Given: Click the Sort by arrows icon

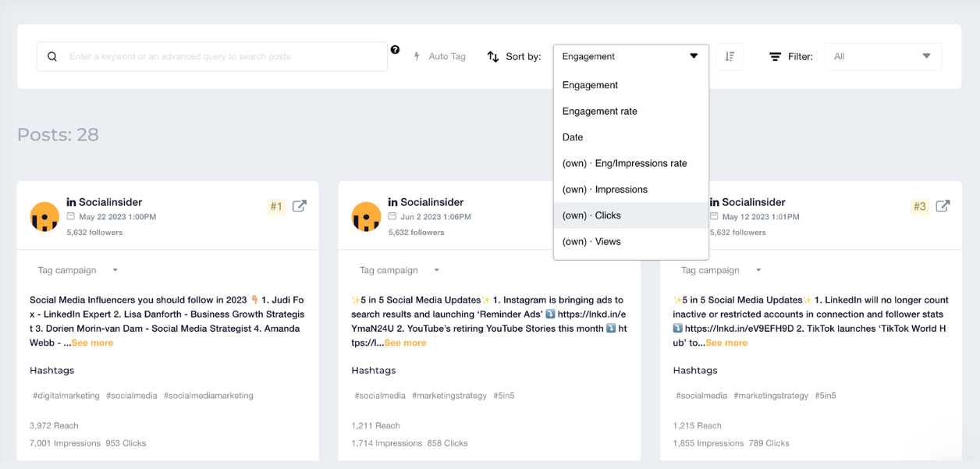Looking at the screenshot, I should coord(493,56).
